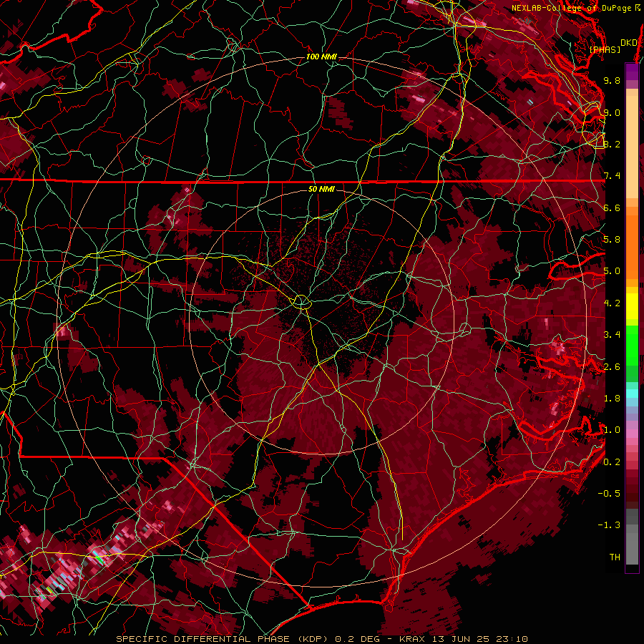The height and width of the screenshot is (644, 644).
Task: Click the 50 NMI range ring label
Action: 321,189
